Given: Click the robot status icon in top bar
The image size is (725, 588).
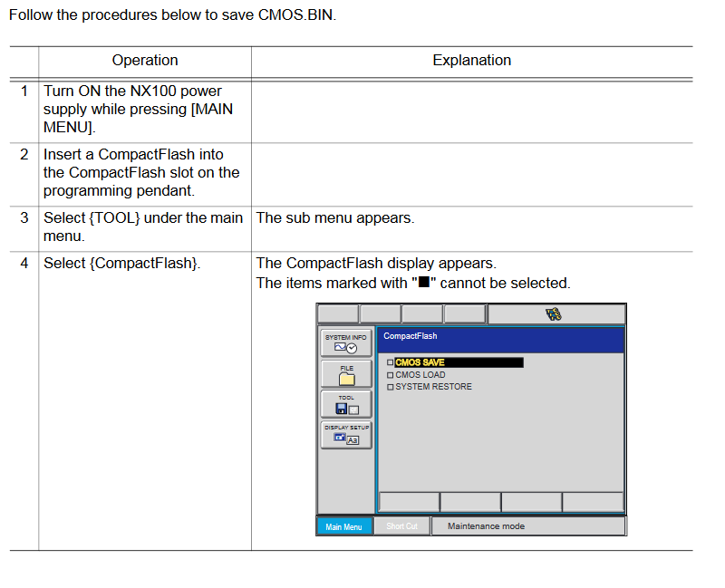Looking at the screenshot, I should click(553, 314).
